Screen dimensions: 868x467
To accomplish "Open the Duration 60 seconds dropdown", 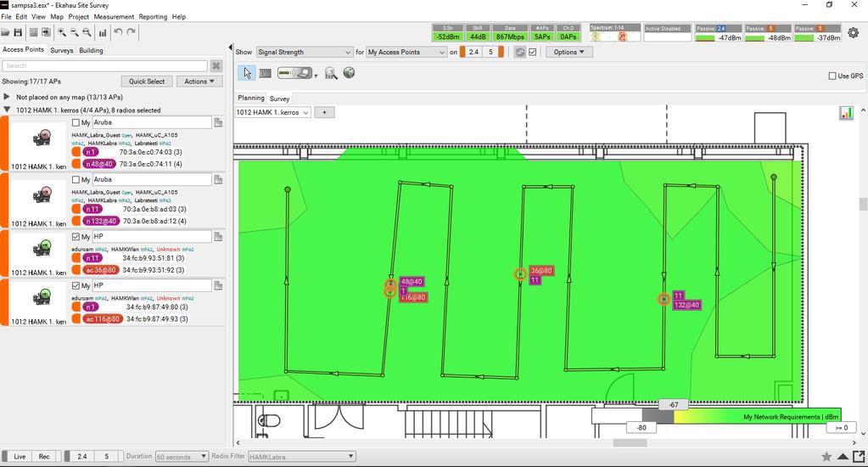I will click(x=182, y=457).
